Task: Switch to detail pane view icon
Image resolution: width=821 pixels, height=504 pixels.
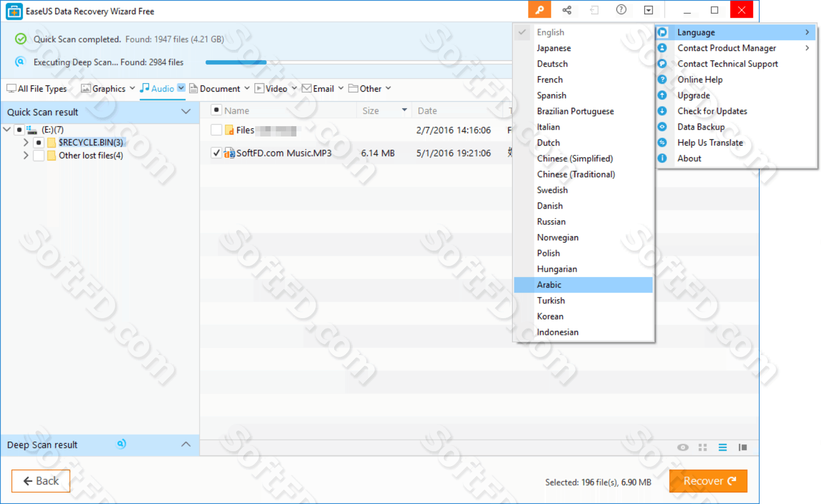Action: [743, 447]
